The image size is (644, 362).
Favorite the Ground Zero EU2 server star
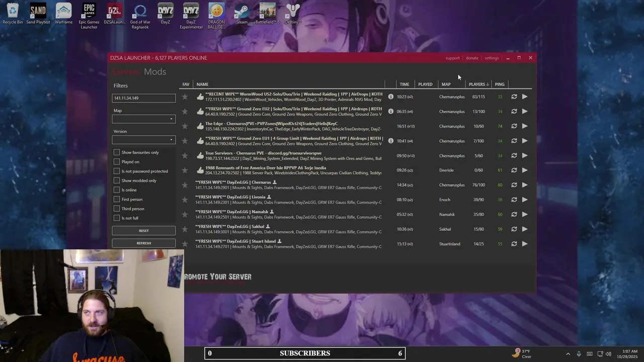click(185, 111)
